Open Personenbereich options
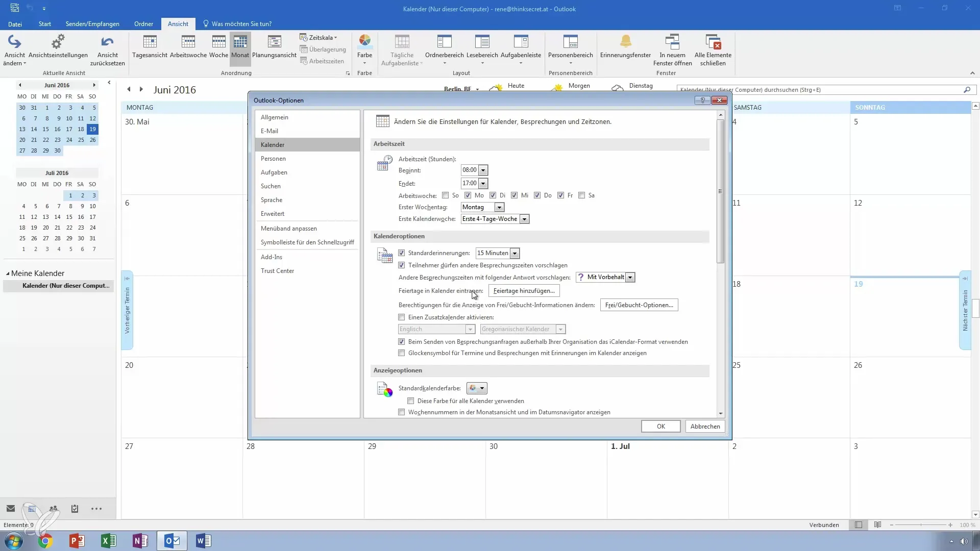This screenshot has height=551, width=980. click(x=570, y=50)
